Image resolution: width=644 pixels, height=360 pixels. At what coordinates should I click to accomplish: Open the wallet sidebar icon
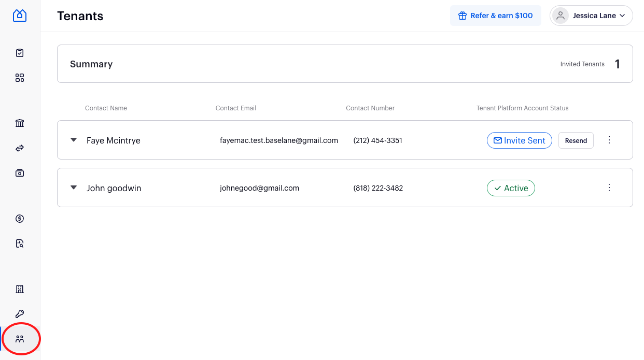[20, 173]
